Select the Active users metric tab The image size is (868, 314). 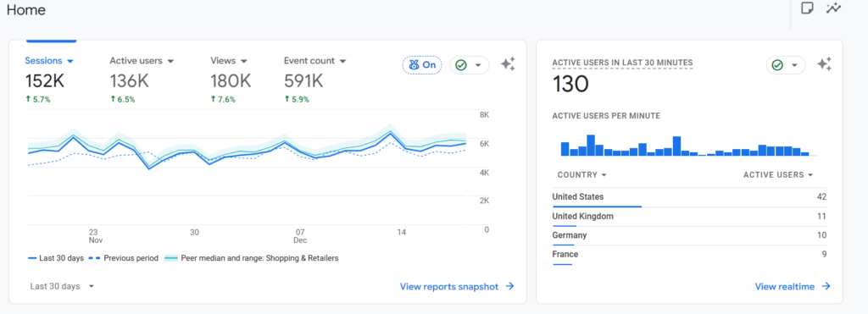(x=142, y=61)
